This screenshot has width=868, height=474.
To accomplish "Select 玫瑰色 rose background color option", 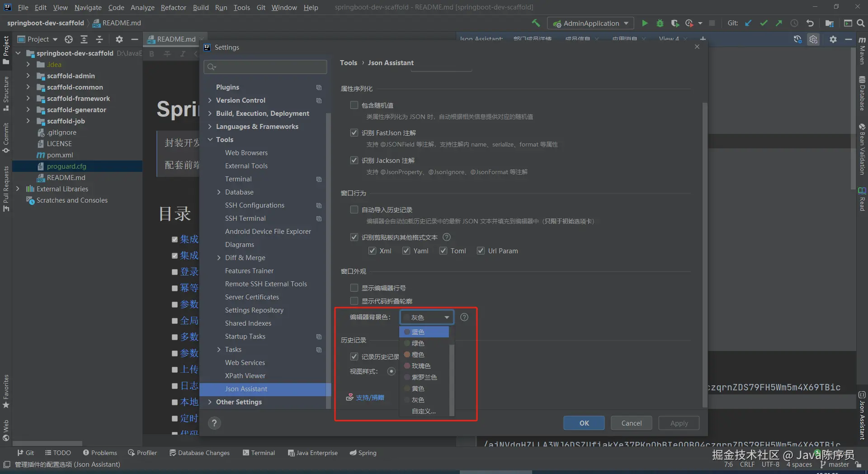I will point(424,366).
